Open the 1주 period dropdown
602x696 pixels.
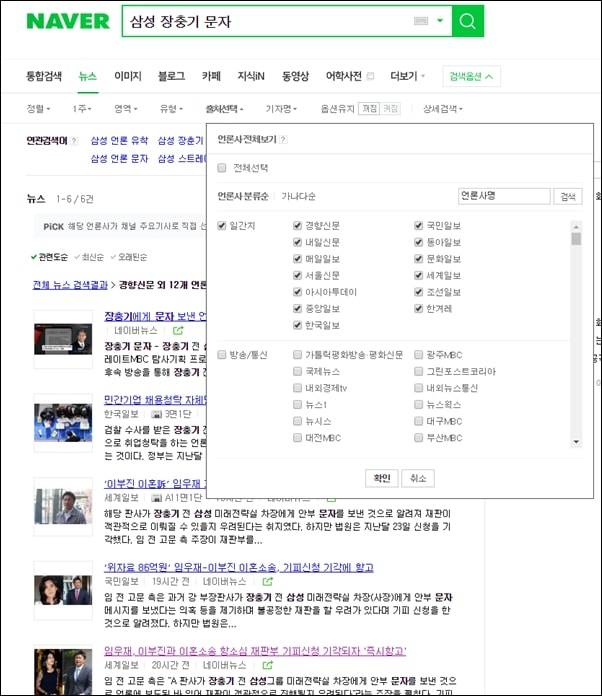pyautogui.click(x=82, y=109)
